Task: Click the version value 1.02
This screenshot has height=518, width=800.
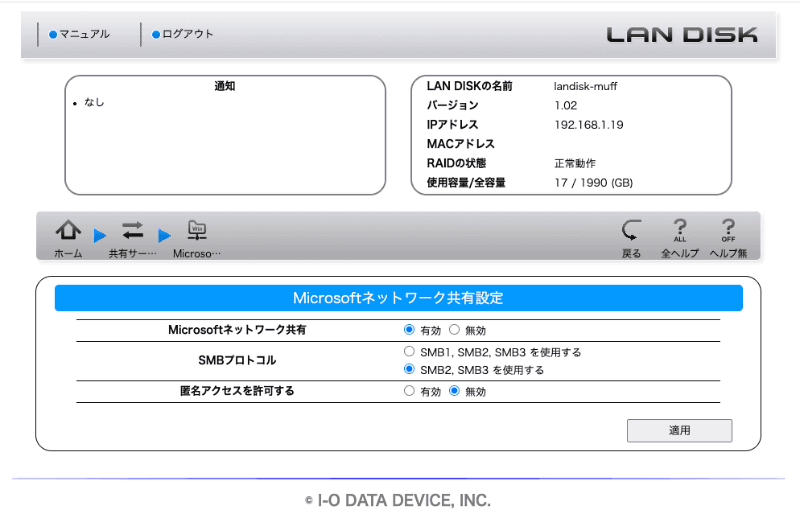Action: pyautogui.click(x=566, y=106)
